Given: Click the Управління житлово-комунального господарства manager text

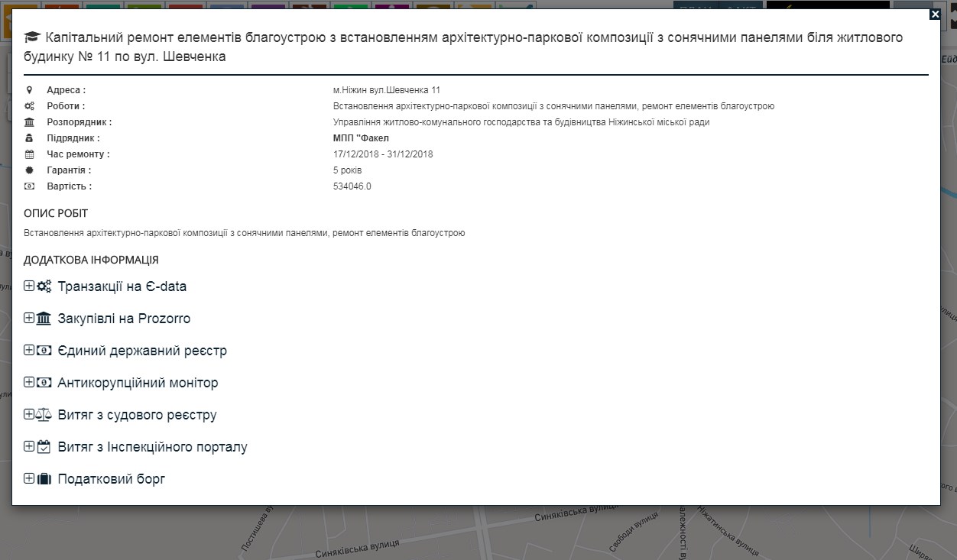Looking at the screenshot, I should [521, 122].
